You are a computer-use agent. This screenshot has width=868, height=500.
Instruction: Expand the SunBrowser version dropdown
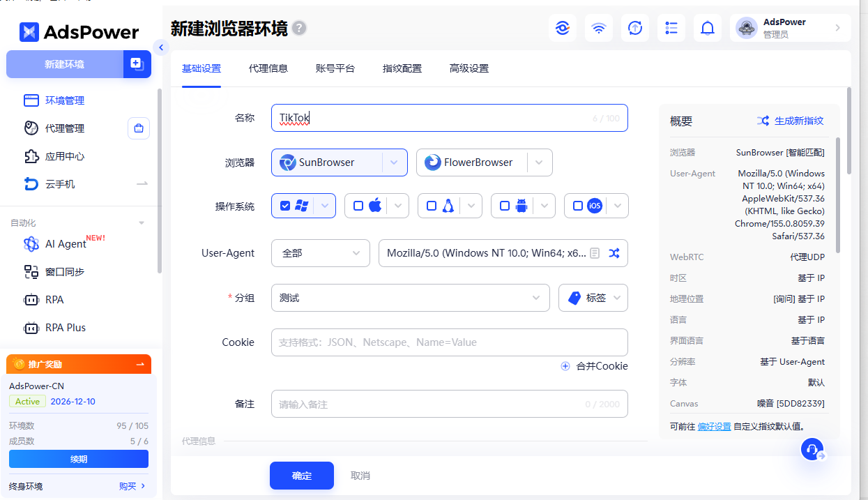(x=394, y=162)
